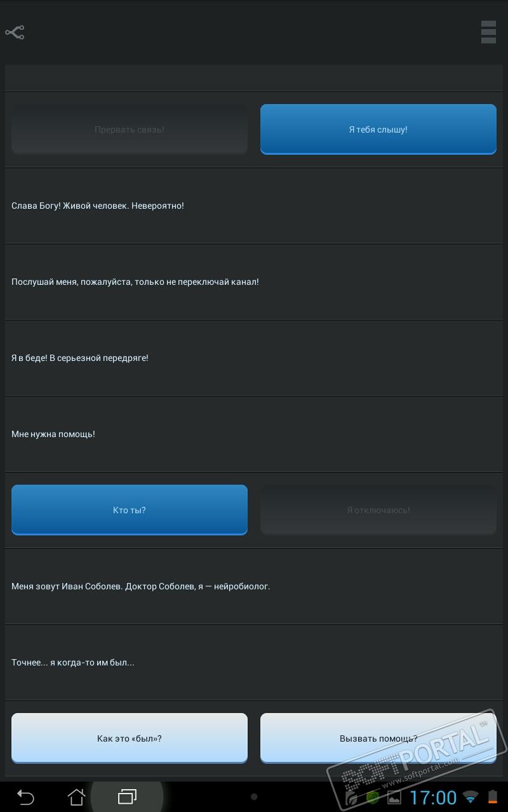The image size is (508, 812).
Task: Open the hamburger menu at top right
Action: point(488,32)
